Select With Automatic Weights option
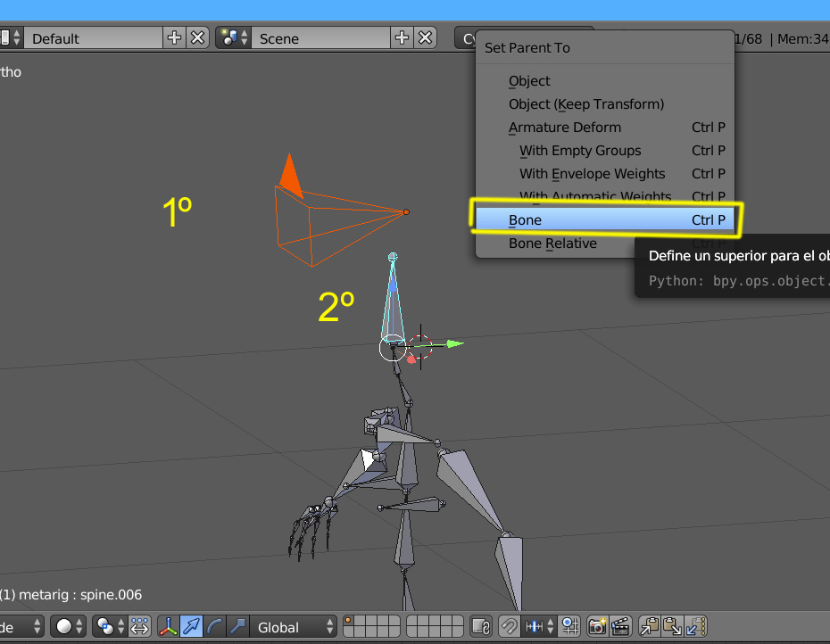The image size is (830, 644). 605,196
